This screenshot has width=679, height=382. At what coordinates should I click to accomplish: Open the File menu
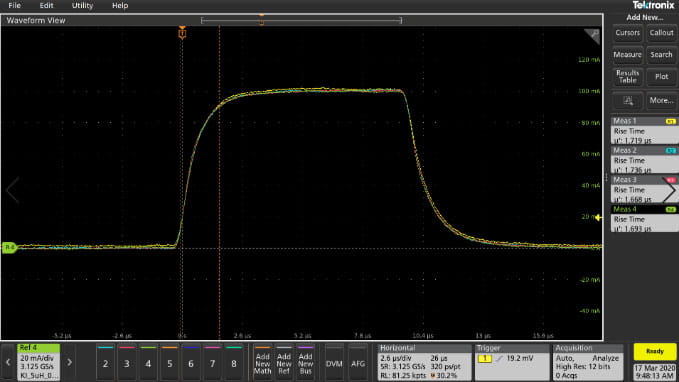[15, 6]
